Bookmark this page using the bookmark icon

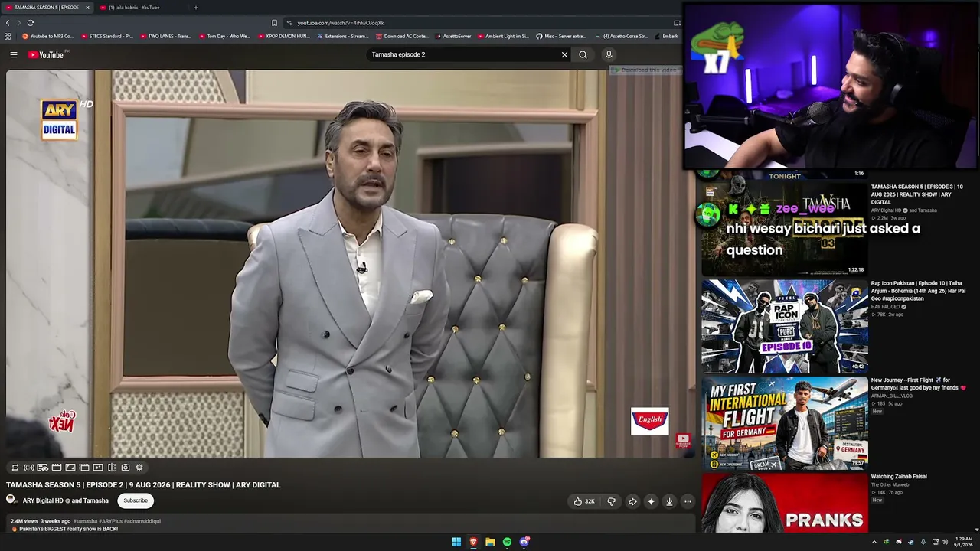274,23
